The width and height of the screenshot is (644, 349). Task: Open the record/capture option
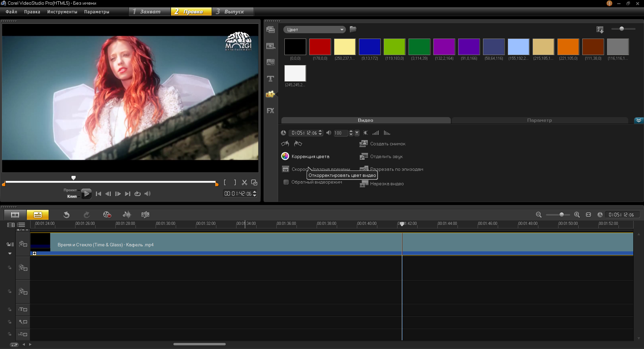[x=107, y=215]
